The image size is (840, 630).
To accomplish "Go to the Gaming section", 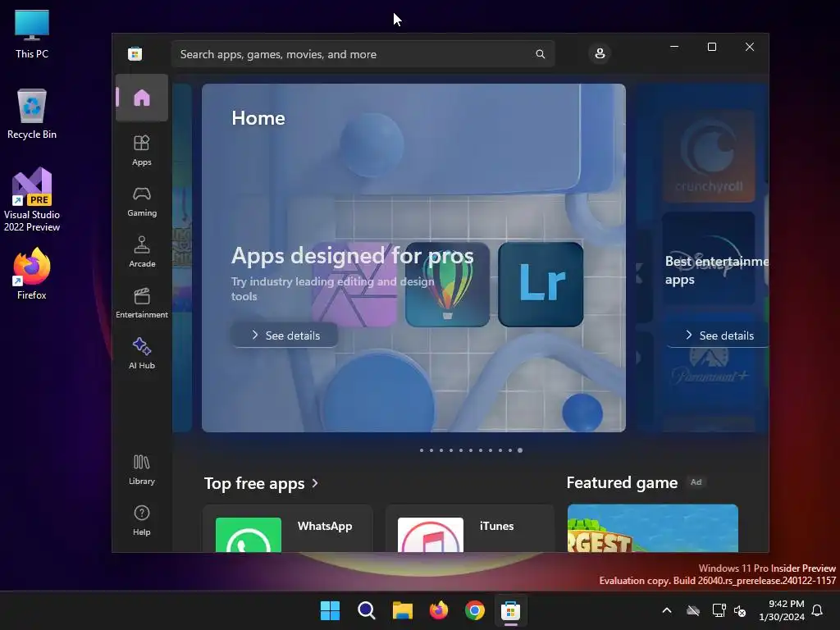I will (x=142, y=202).
